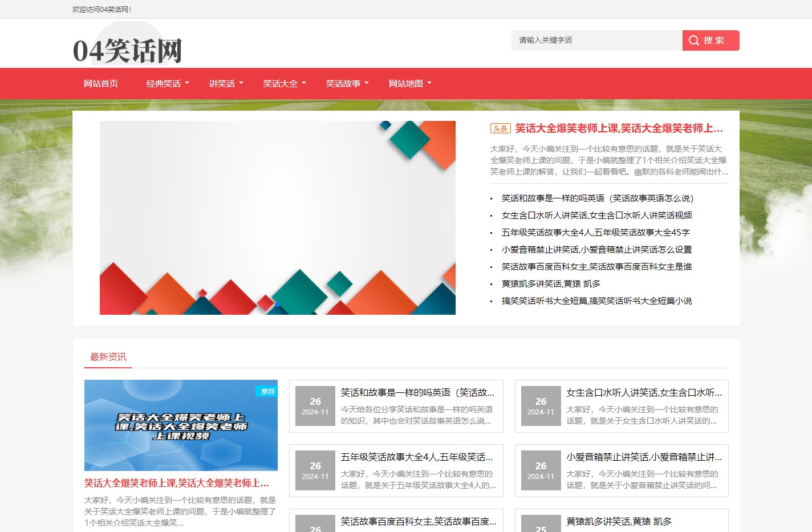The image size is (812, 532).
Task: Open card 五年级笑话故事大全4人
Action: pos(417,457)
